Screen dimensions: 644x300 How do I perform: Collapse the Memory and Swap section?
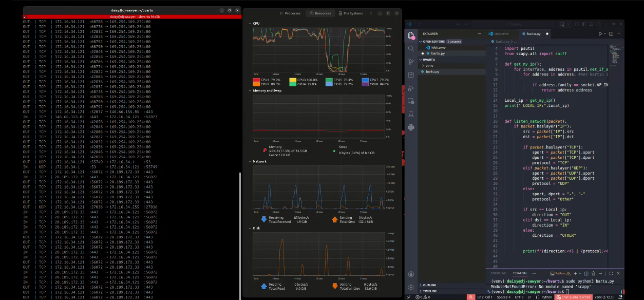coord(250,90)
